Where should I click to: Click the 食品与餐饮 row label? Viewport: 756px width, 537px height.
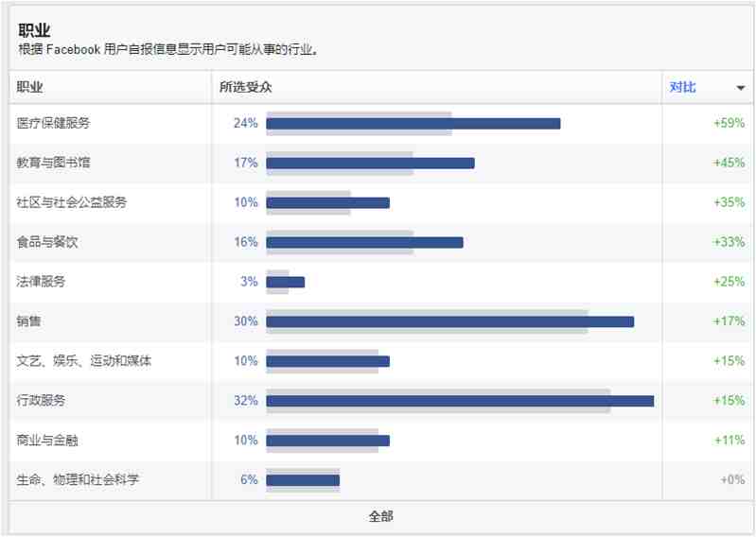coord(47,242)
